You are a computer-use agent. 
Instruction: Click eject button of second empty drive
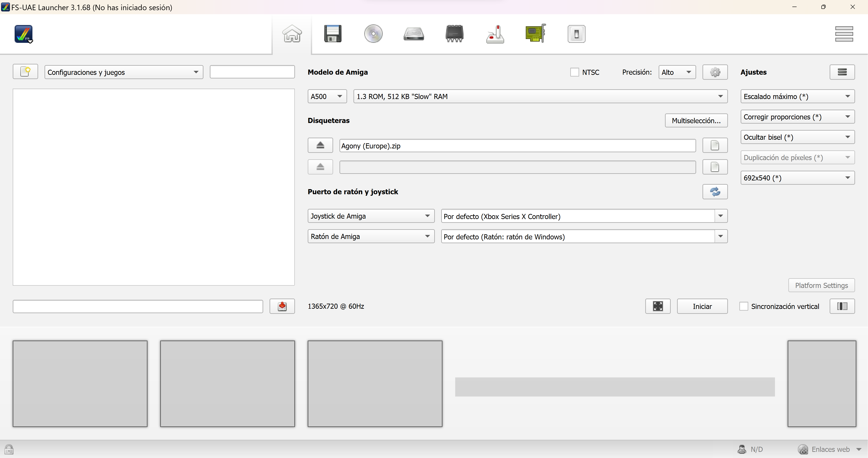(320, 167)
